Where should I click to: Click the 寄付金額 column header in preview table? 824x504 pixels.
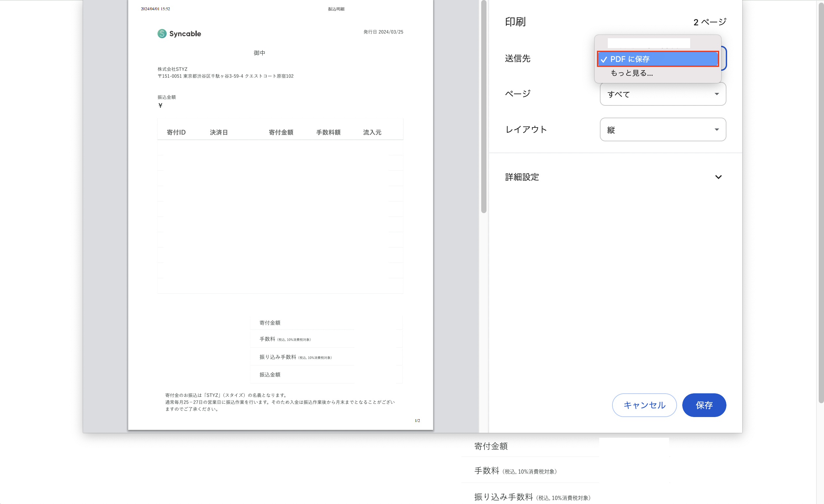pos(281,132)
